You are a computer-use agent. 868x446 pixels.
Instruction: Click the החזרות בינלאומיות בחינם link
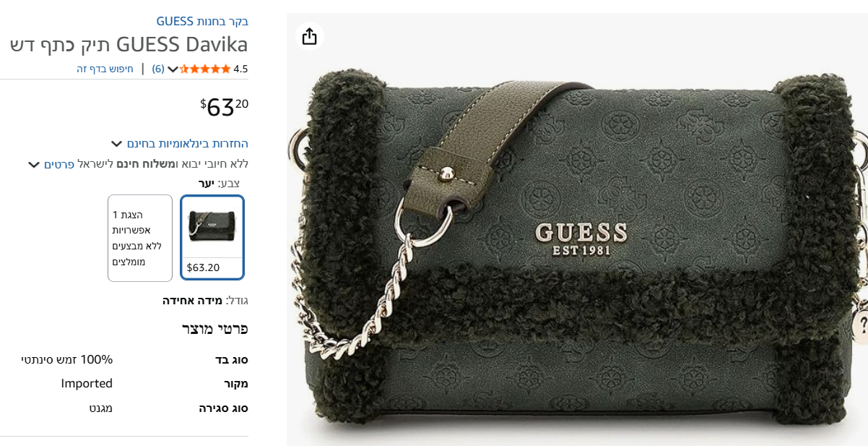coord(188,143)
